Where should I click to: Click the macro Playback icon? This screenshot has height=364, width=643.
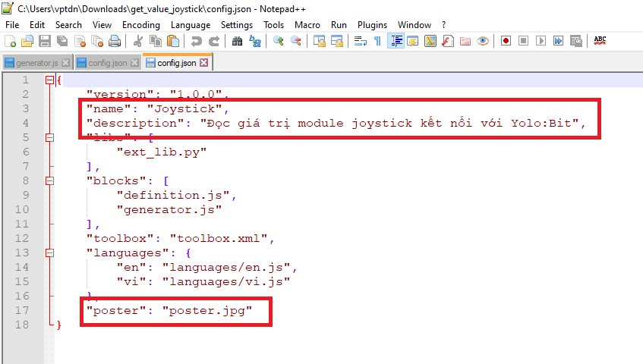point(541,41)
